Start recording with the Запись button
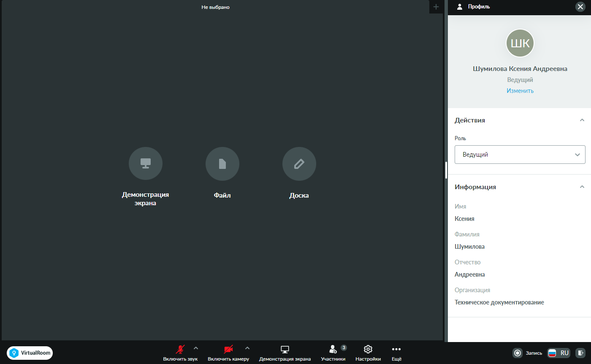Viewport: 591px width, 364px height. (528, 353)
